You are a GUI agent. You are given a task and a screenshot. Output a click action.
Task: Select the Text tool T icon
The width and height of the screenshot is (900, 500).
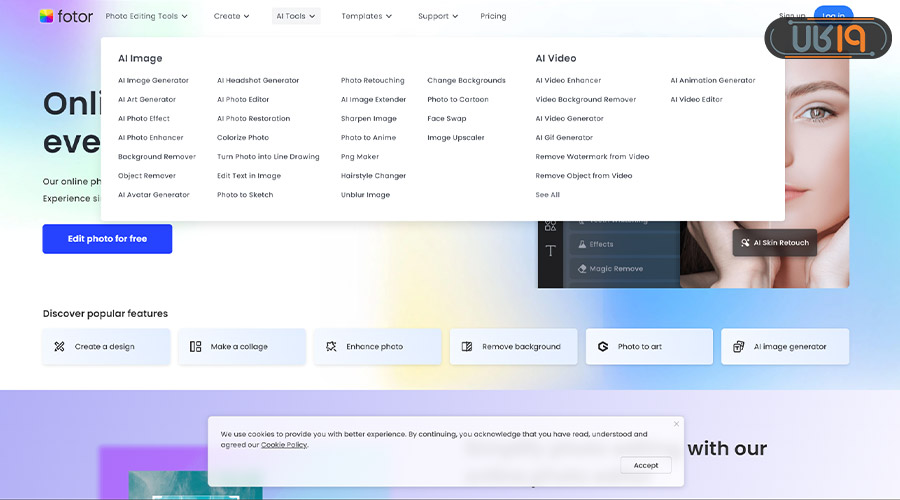(x=550, y=251)
